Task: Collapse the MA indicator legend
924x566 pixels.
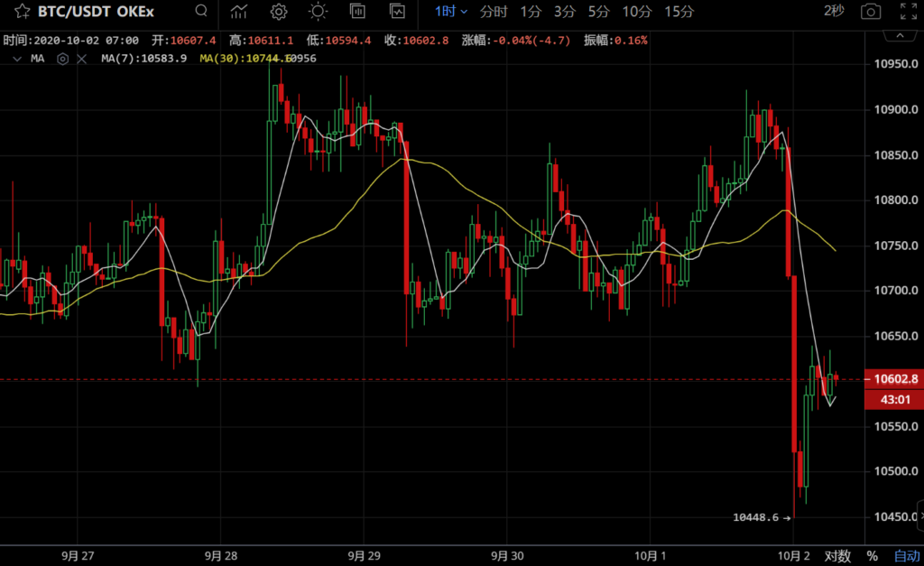Action: (x=17, y=59)
